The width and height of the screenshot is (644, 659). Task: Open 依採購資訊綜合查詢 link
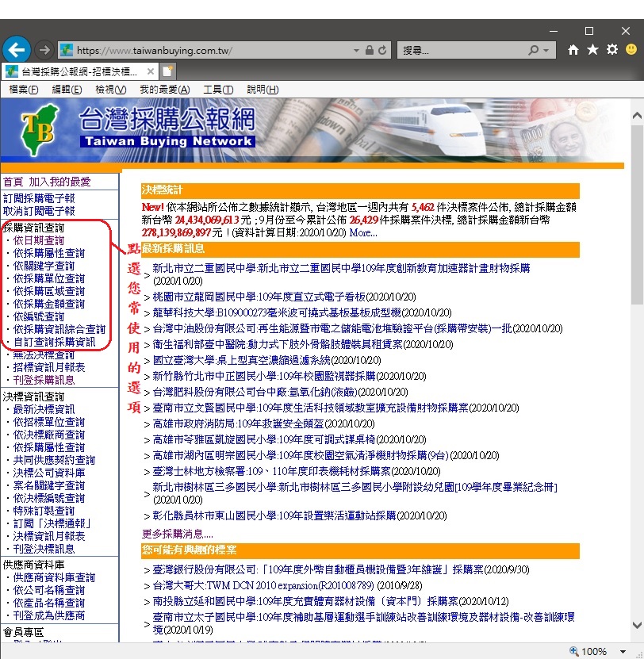click(59, 328)
